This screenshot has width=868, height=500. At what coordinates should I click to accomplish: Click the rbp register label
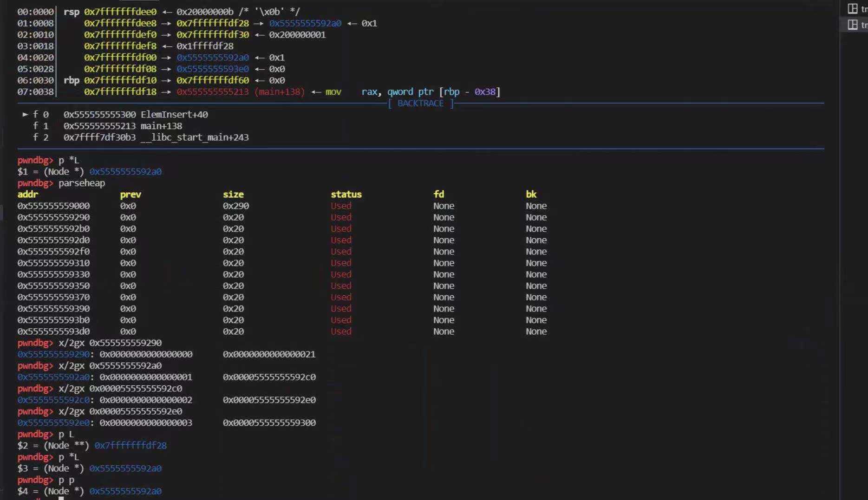tap(72, 80)
